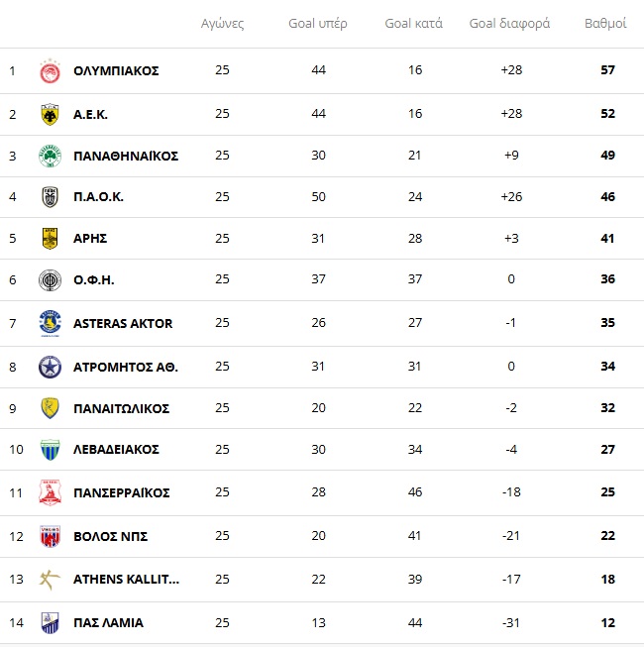Click the Levadiakos green striped crest
The image size is (644, 647).
[x=50, y=450]
